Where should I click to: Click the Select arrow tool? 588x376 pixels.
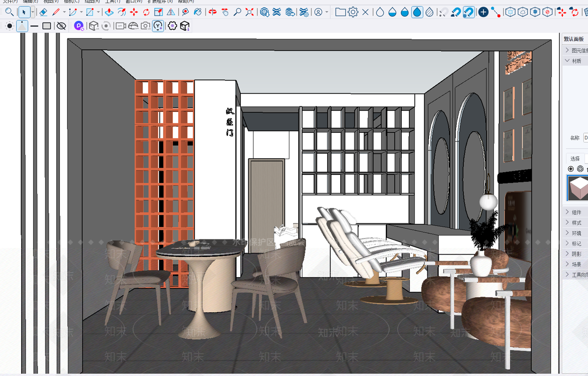[x=24, y=12]
